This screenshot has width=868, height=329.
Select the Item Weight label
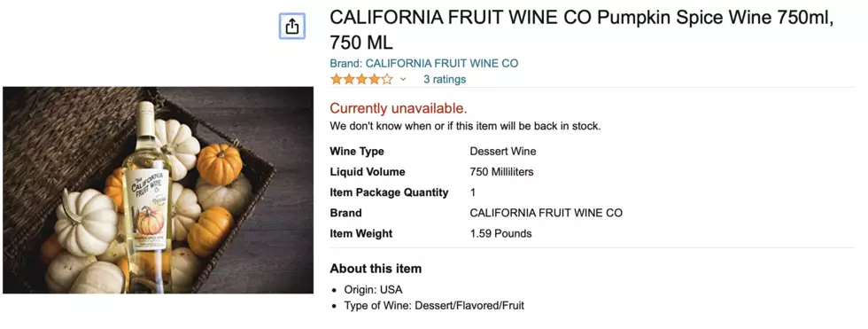pyautogui.click(x=361, y=233)
